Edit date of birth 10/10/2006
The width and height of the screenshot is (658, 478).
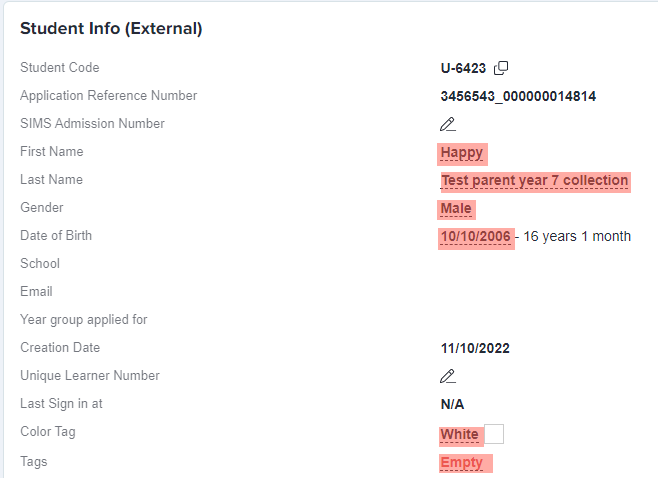[476, 237]
